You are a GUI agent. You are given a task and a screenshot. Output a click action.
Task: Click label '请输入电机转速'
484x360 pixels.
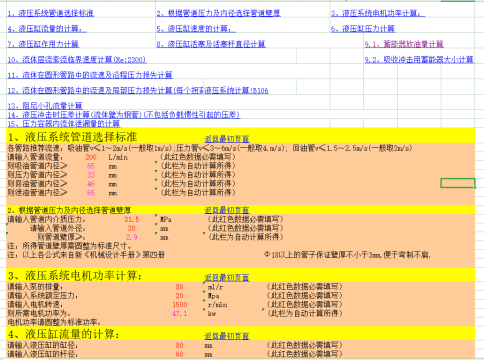pyautogui.click(x=35, y=305)
